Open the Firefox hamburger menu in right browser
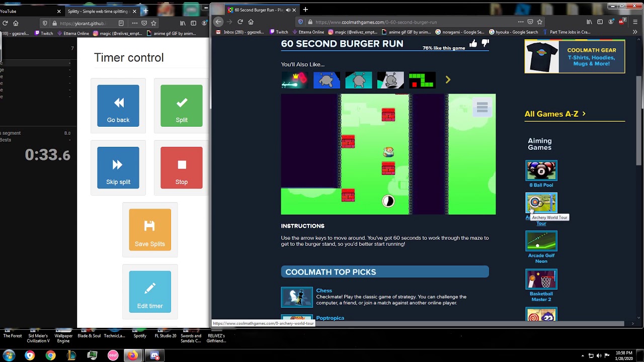This screenshot has height=362, width=644. [635, 22]
